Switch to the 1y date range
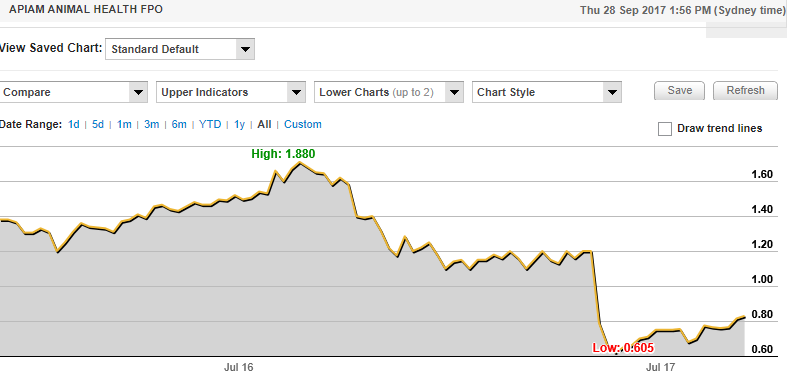 coord(239,124)
